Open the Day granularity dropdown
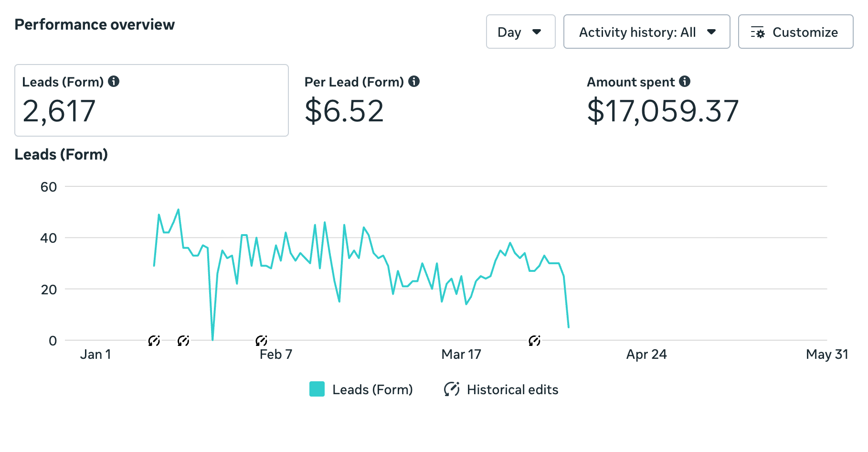Viewport: 868px width, 452px height. pyautogui.click(x=521, y=32)
